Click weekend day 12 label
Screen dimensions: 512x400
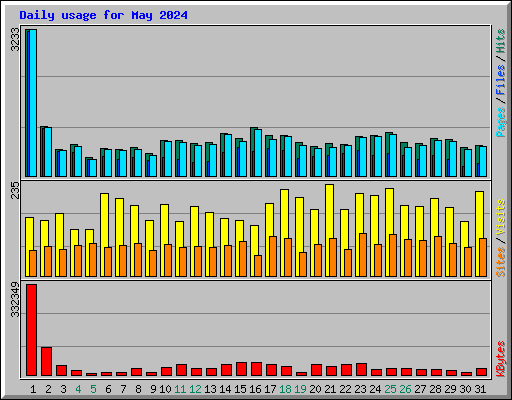tap(195, 389)
